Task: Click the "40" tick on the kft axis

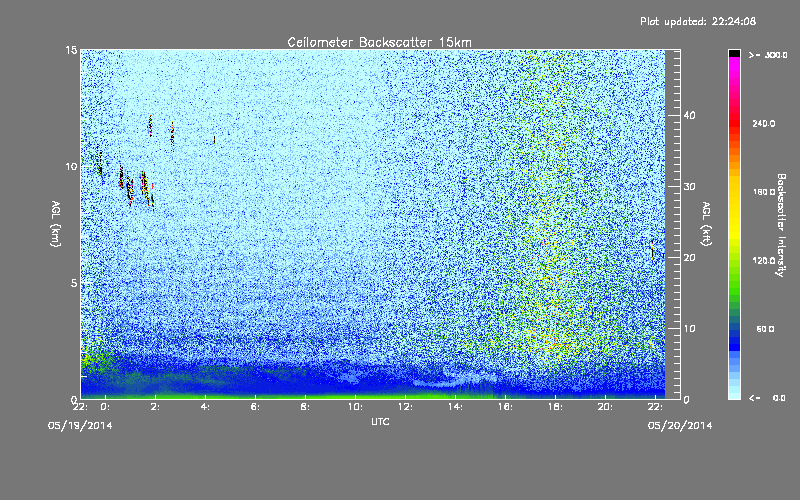Action: point(689,115)
